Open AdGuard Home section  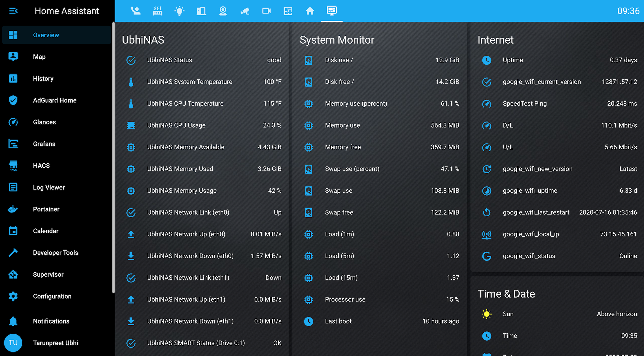click(54, 100)
